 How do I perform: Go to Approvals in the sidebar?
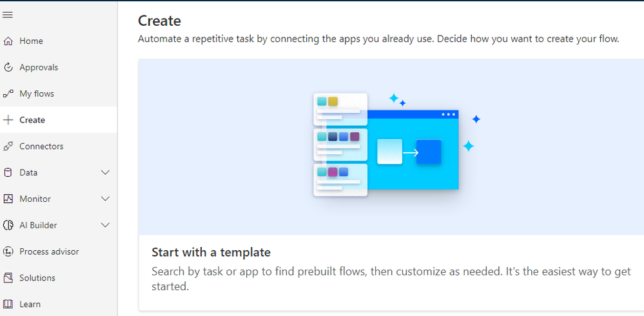[x=39, y=68]
